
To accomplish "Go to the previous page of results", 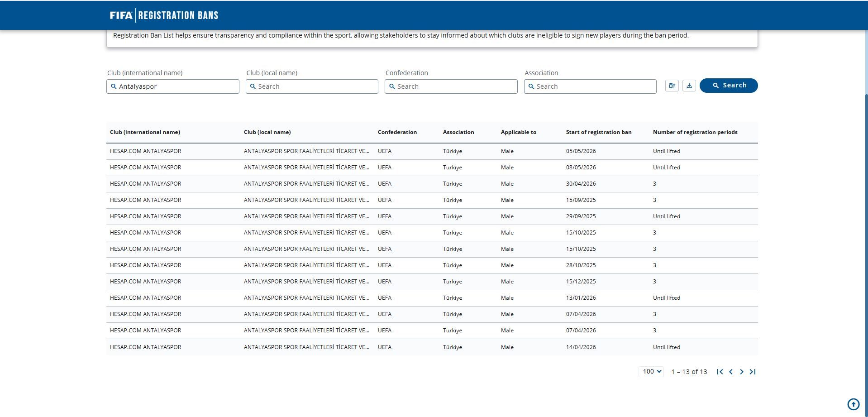I will [x=731, y=372].
